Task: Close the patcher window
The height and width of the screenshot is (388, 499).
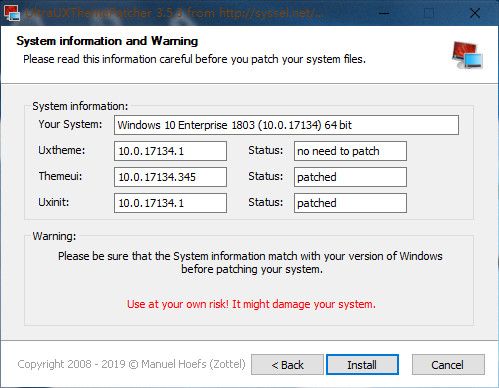Action: pos(475,13)
